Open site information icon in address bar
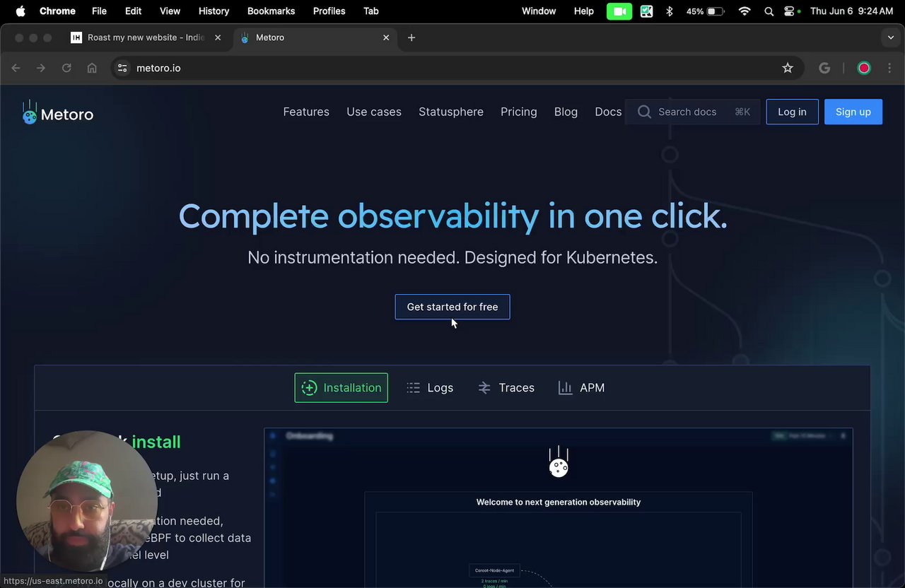 pyautogui.click(x=122, y=68)
